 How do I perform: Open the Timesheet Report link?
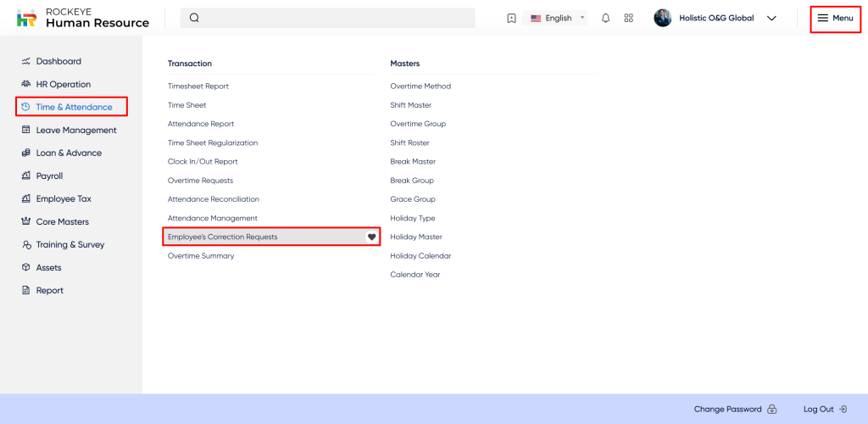click(198, 86)
